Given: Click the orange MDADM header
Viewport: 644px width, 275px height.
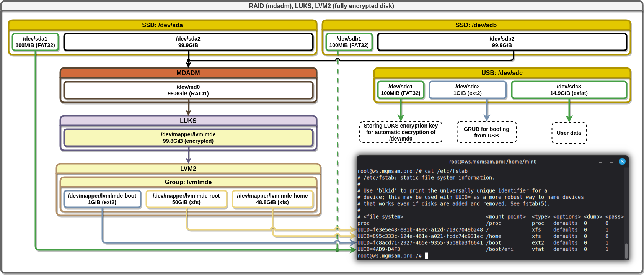Looking at the screenshot, I should [x=188, y=73].
